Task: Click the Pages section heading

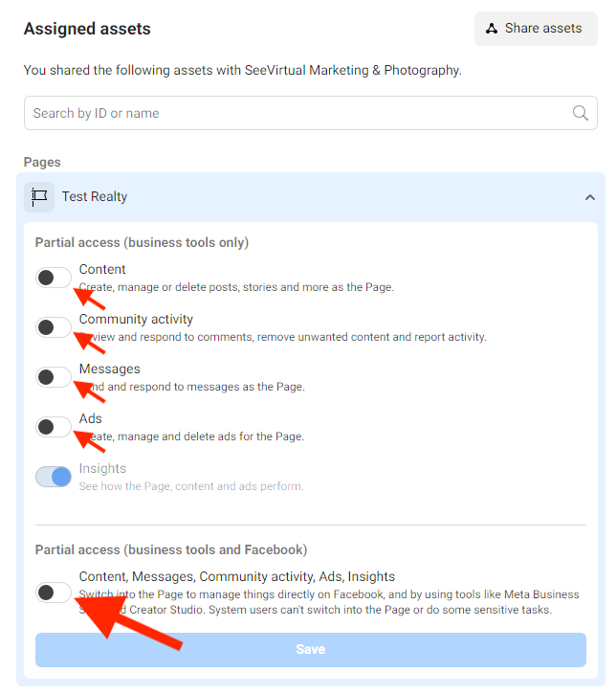Action: [x=42, y=162]
